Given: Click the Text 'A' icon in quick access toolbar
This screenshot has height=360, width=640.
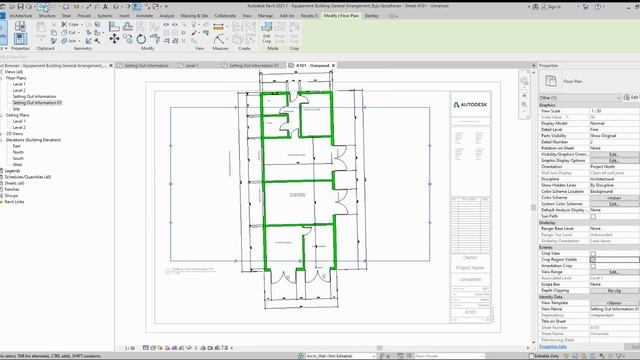Looking at the screenshot, I should tap(105, 7).
